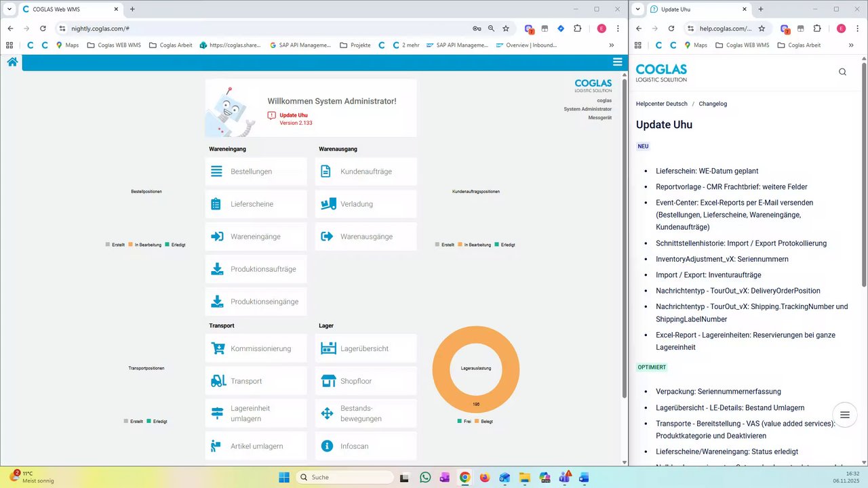Screen dimensions: 868x488
Task: Open a new tab in the WMS window
Action: pos(132,9)
